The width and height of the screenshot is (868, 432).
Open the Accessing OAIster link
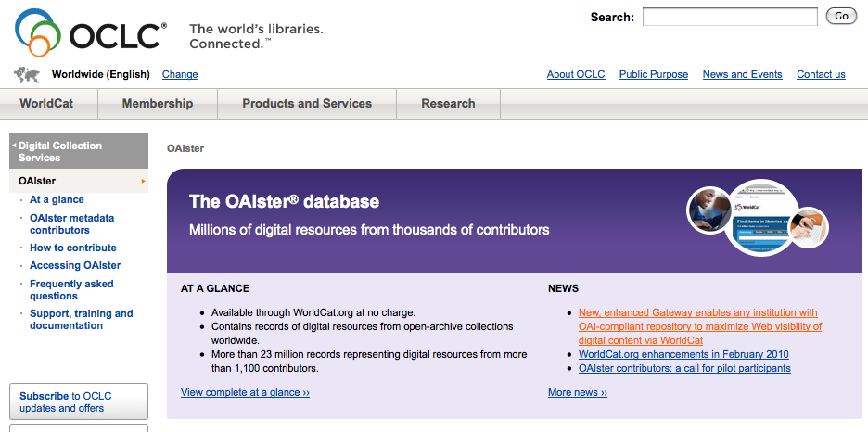click(x=75, y=265)
